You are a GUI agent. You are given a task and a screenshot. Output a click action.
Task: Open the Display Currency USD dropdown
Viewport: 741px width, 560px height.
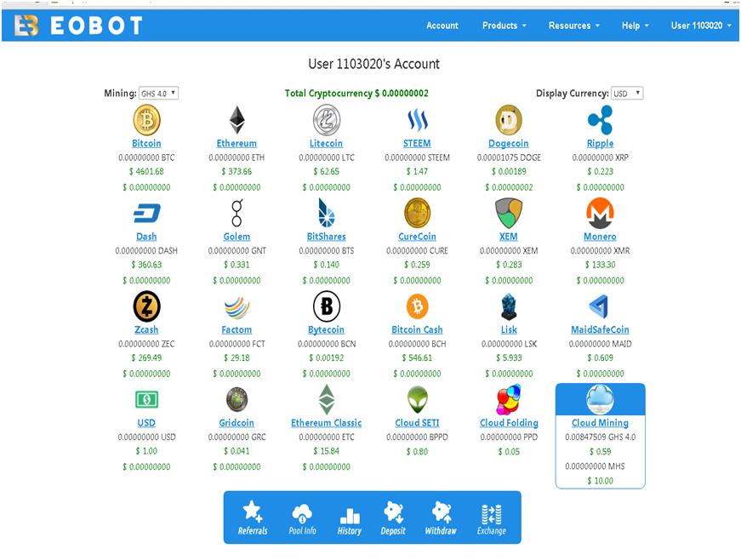click(x=627, y=93)
